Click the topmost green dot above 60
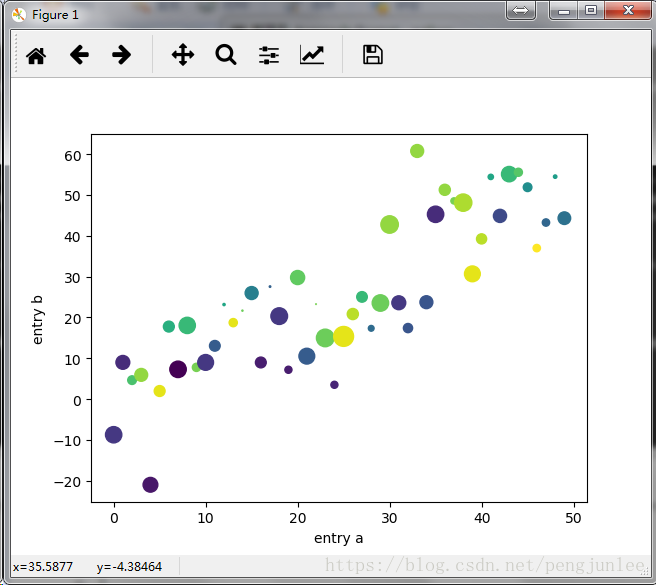Image resolution: width=656 pixels, height=585 pixels. click(417, 151)
